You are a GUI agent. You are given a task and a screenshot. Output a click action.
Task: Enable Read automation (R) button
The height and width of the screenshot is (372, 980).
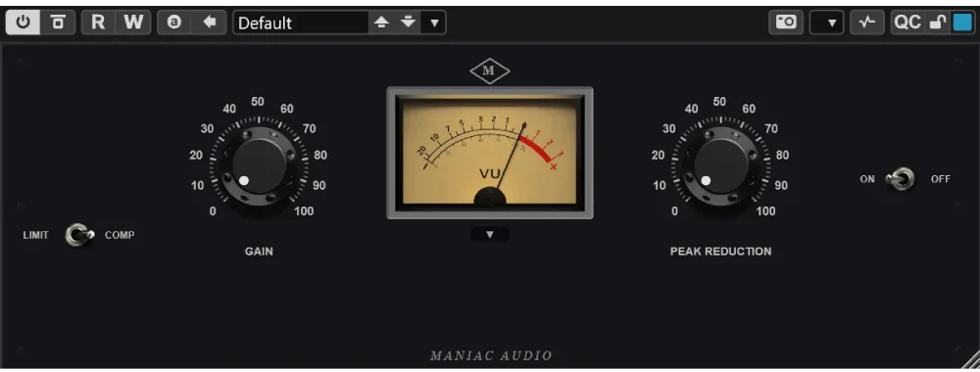(98, 23)
